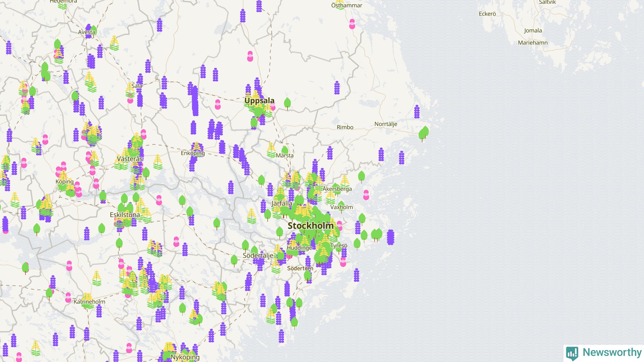This screenshot has width=644, height=362.
Task: Select the Stockholm city label
Action: click(311, 226)
